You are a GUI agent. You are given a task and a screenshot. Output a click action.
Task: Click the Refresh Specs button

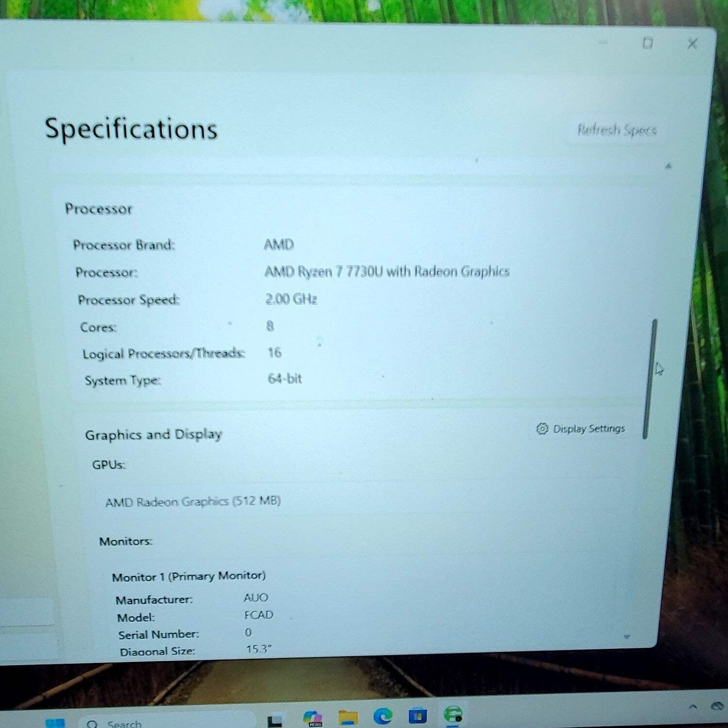617,130
